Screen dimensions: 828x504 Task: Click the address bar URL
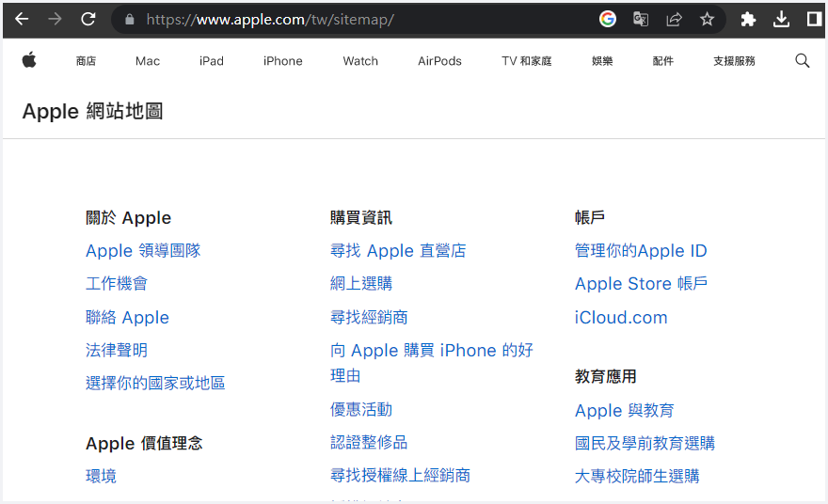coord(270,20)
